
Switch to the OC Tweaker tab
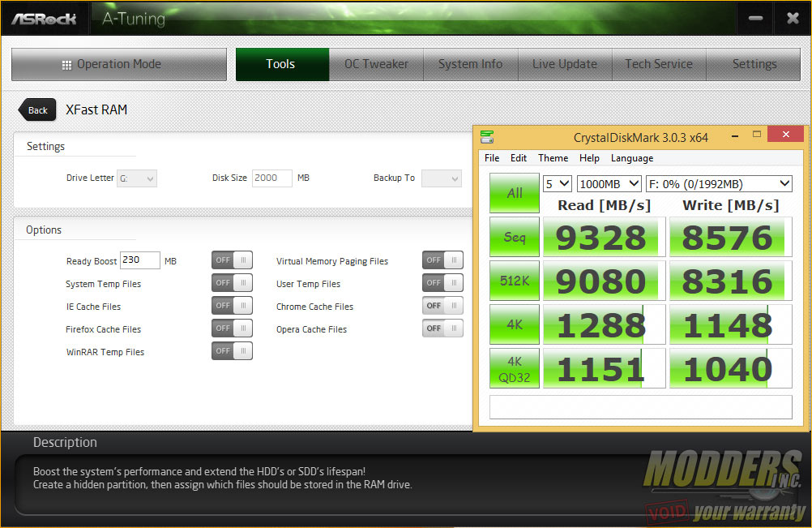pos(377,64)
